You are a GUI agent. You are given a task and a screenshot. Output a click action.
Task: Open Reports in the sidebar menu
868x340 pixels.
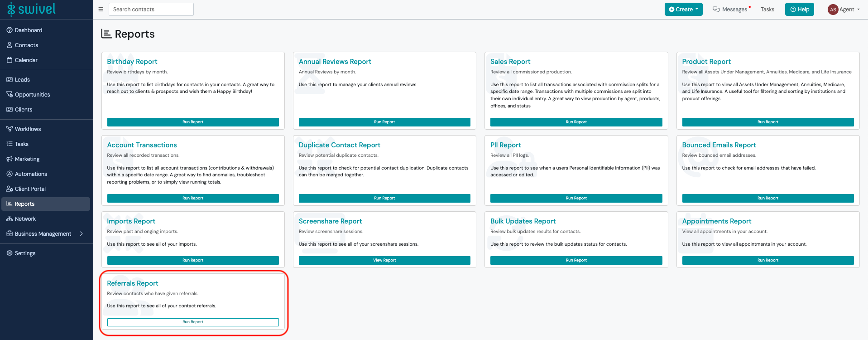[46, 204]
